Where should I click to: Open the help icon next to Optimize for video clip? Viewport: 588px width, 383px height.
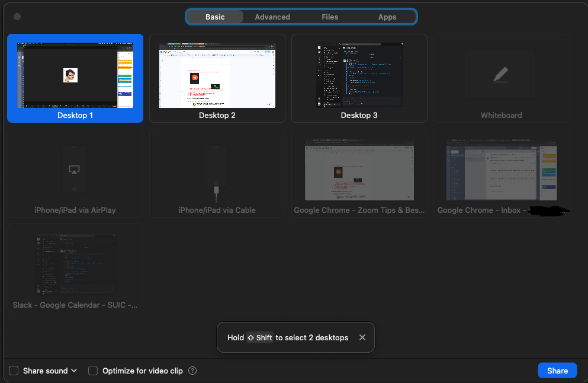tap(192, 371)
